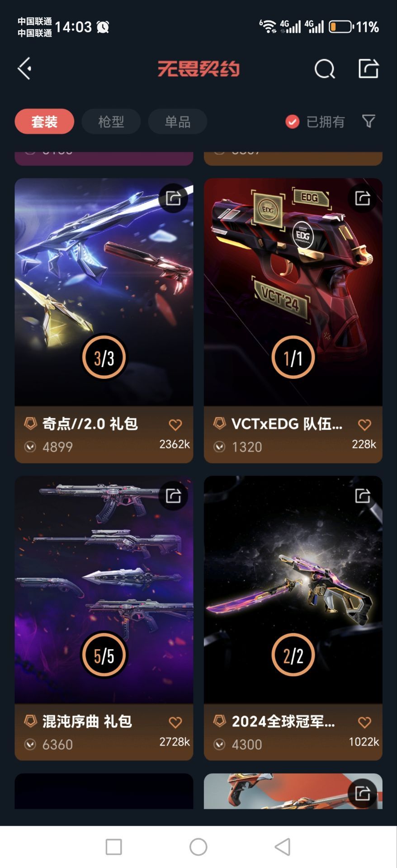Favorite the 2024全球冠军 heart

coord(364,722)
